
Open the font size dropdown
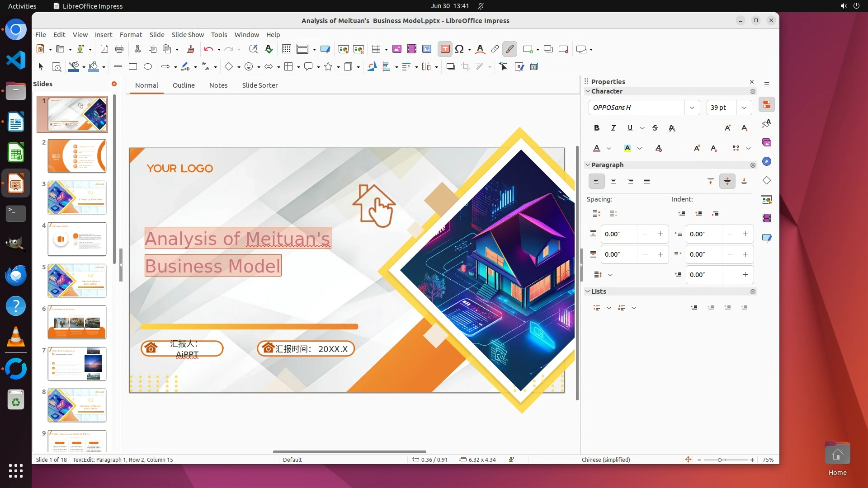[x=744, y=108]
